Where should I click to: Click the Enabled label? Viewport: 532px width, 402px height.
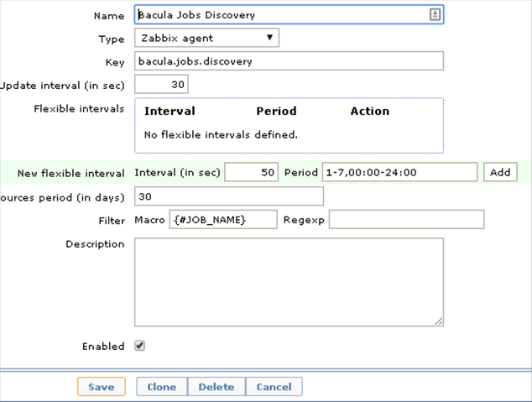(103, 347)
